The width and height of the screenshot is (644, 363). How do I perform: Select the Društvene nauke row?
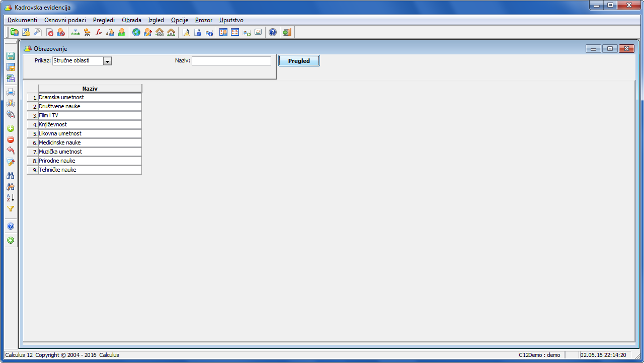point(90,106)
